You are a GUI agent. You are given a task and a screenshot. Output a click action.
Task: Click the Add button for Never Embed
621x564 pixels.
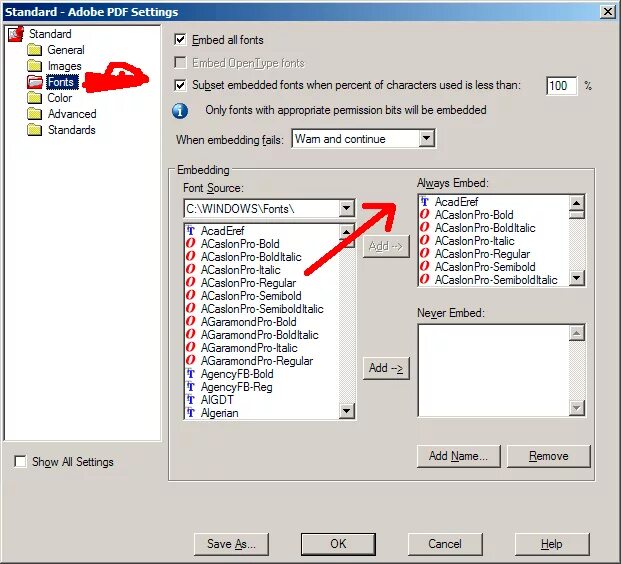(x=386, y=368)
